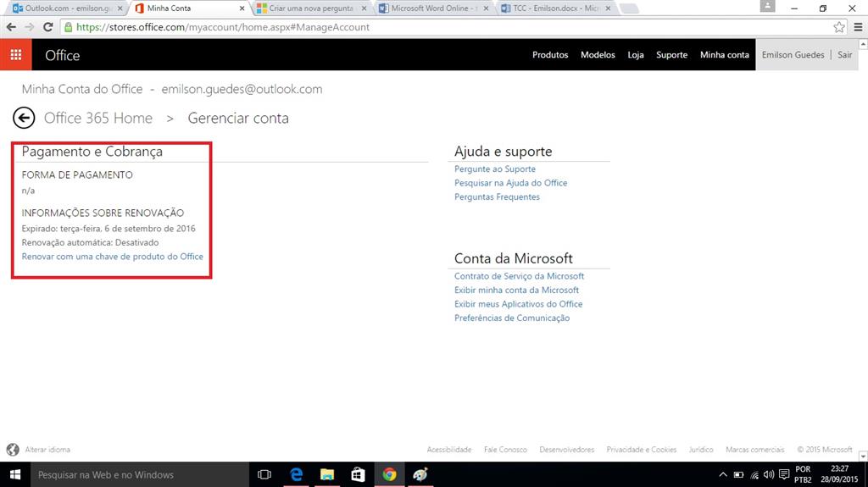868x487 pixels.
Task: Click the Chrome address bar URL
Action: coord(223,27)
